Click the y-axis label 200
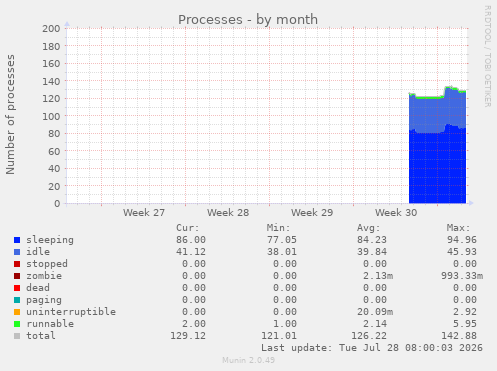Viewport: 497px width, 371px height. [51, 29]
